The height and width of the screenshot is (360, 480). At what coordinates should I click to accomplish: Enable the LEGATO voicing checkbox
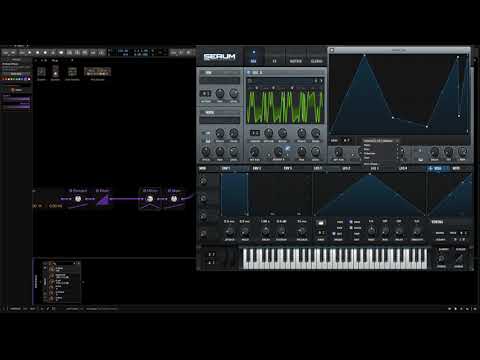click(435, 239)
